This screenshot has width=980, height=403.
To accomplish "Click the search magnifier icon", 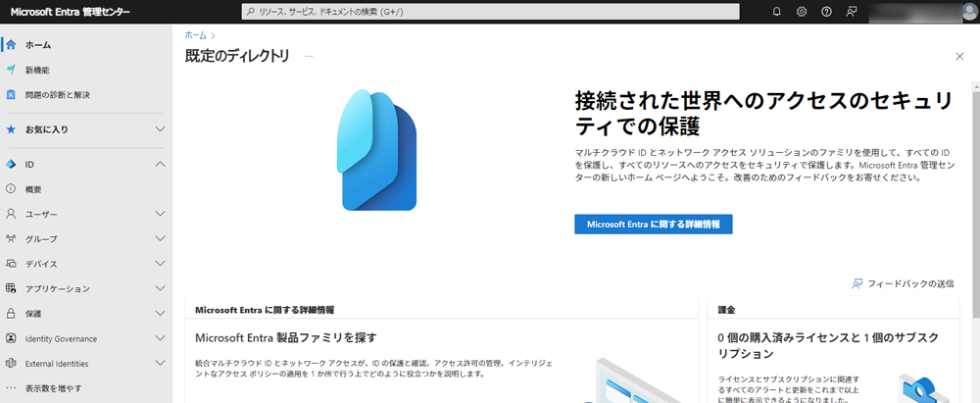I will tap(251, 12).
